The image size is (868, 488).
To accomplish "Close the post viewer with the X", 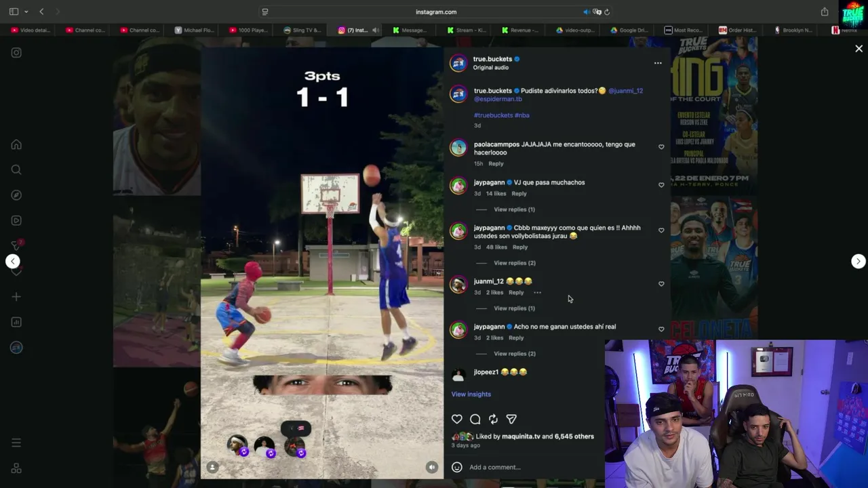I will [x=859, y=49].
